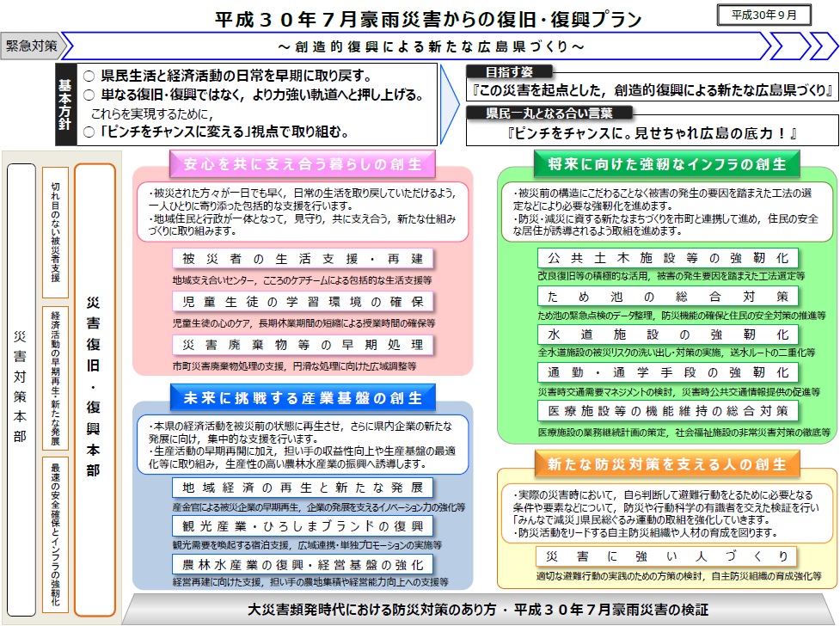Click the line 「ピンチをチャンスに変える」視点で取り組む。
Image resolution: width=840 pixels, height=626 pixels.
coord(217,132)
